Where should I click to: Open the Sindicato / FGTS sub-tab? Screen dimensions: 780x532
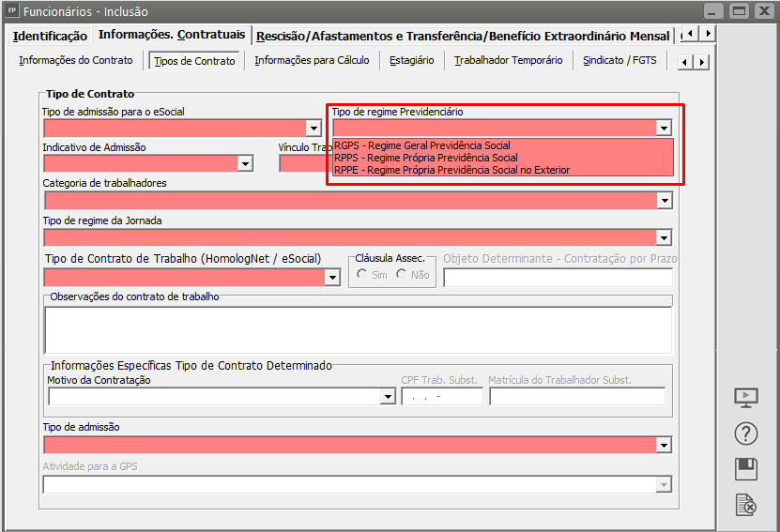[x=619, y=60]
